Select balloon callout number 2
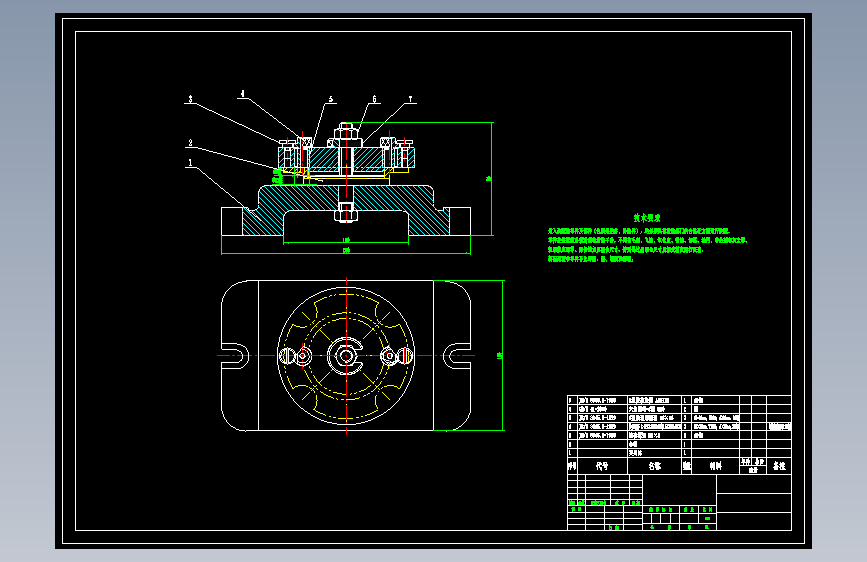Viewport: 867px width, 562px height. 191,143
